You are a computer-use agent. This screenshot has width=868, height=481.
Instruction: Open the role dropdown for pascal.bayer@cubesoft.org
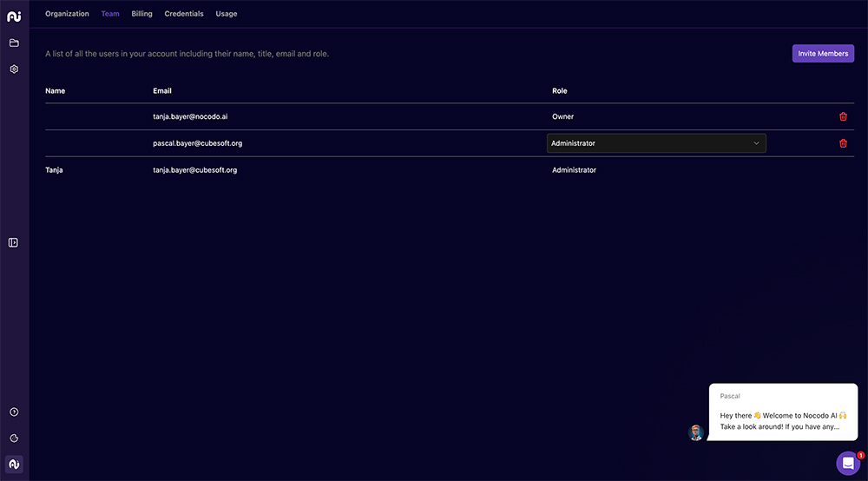coord(656,143)
